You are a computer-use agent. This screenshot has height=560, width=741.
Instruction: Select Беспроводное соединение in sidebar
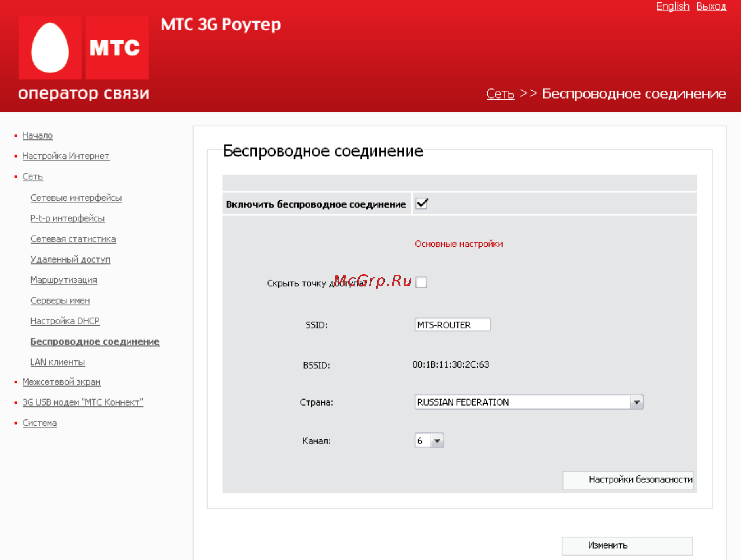pos(95,341)
